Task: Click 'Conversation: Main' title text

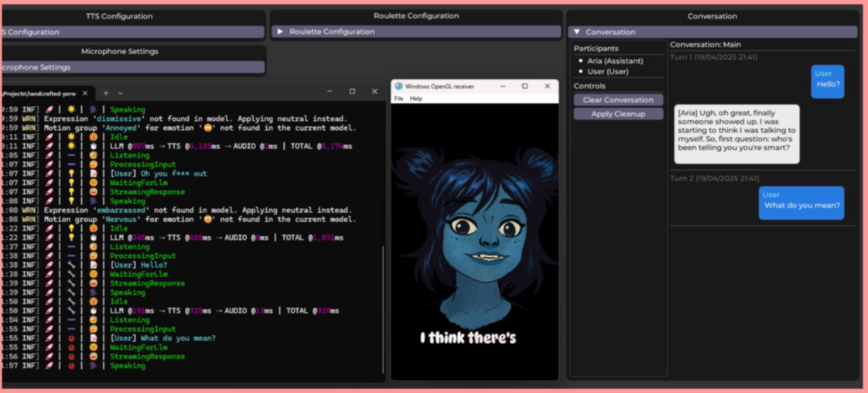Action: point(706,45)
